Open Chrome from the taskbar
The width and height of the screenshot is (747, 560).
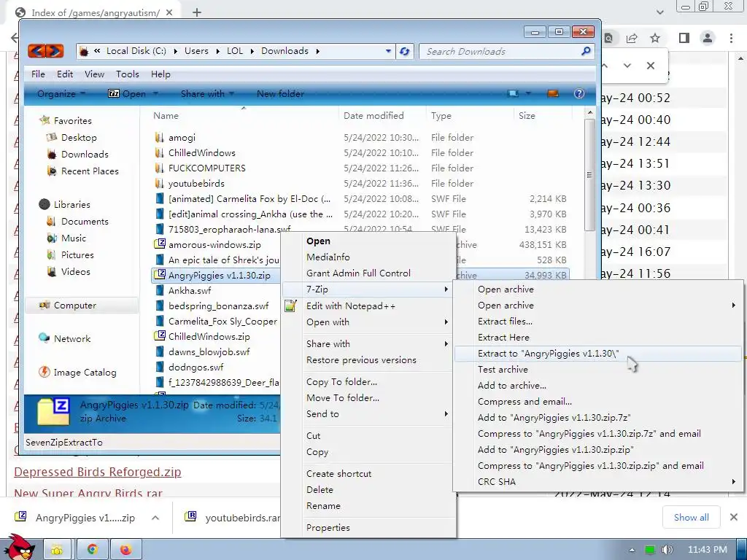[92, 550]
